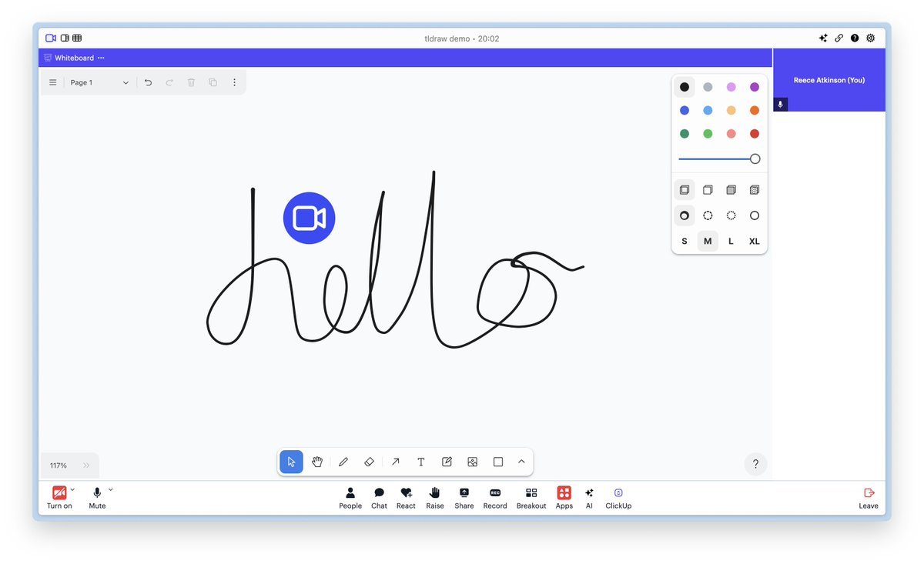This screenshot has height=564, width=924.
Task: Open camera options chevron
Action: click(72, 489)
